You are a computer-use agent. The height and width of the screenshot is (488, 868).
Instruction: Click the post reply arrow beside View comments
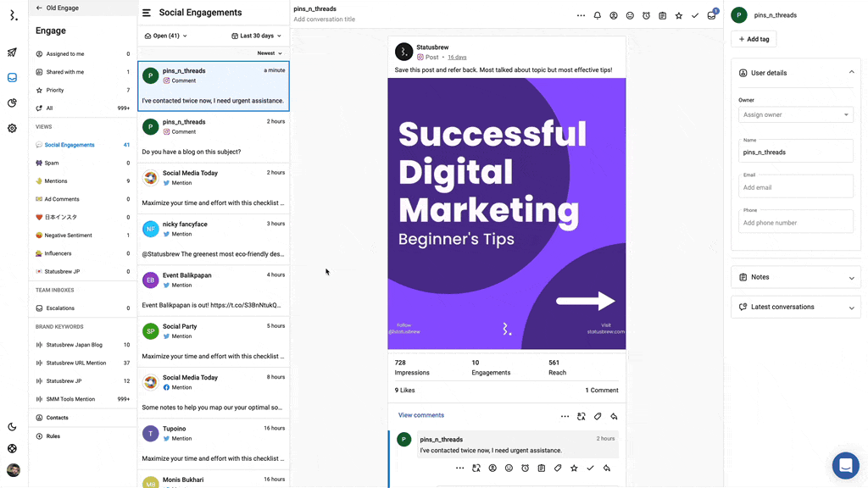coord(614,417)
